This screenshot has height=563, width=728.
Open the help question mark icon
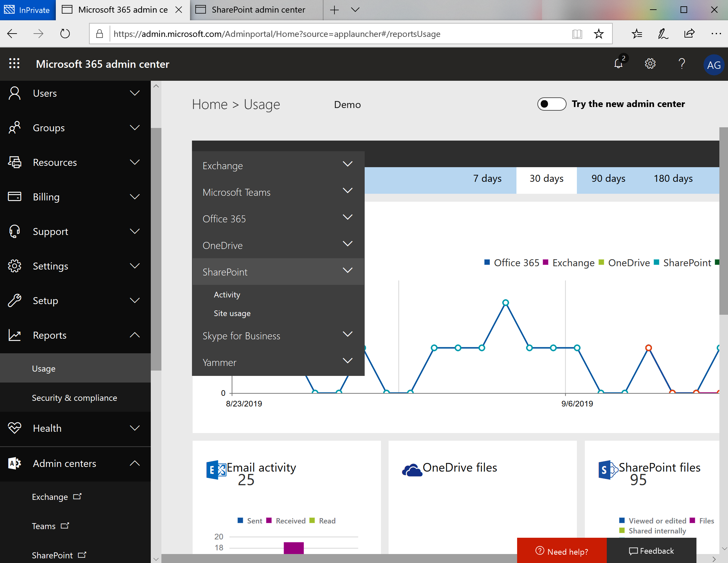[x=682, y=63]
